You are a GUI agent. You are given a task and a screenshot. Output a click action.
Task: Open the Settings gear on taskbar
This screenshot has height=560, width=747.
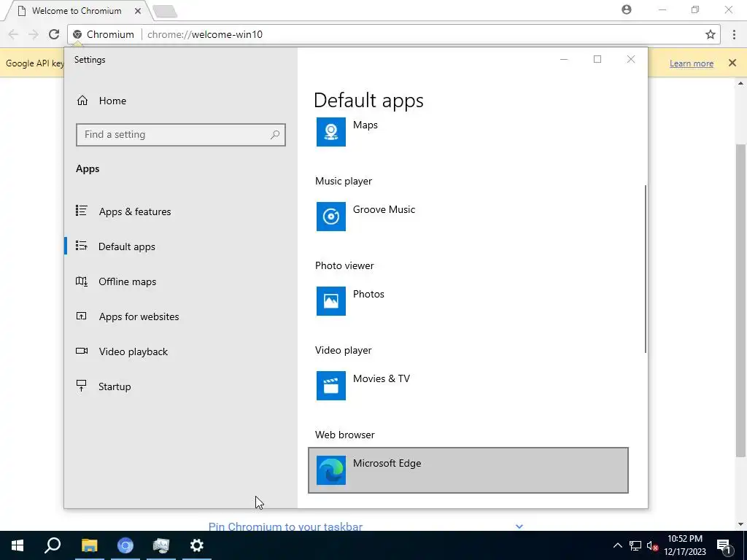(x=197, y=545)
